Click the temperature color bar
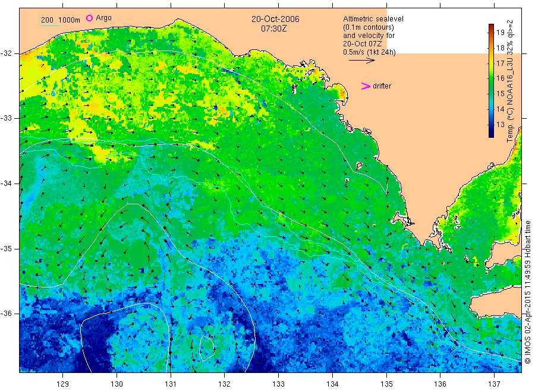535x392 pixels. [x=491, y=81]
